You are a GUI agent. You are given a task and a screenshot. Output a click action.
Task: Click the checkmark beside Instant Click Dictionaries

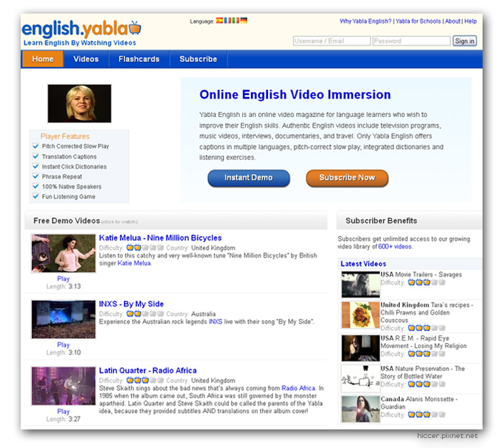click(36, 166)
